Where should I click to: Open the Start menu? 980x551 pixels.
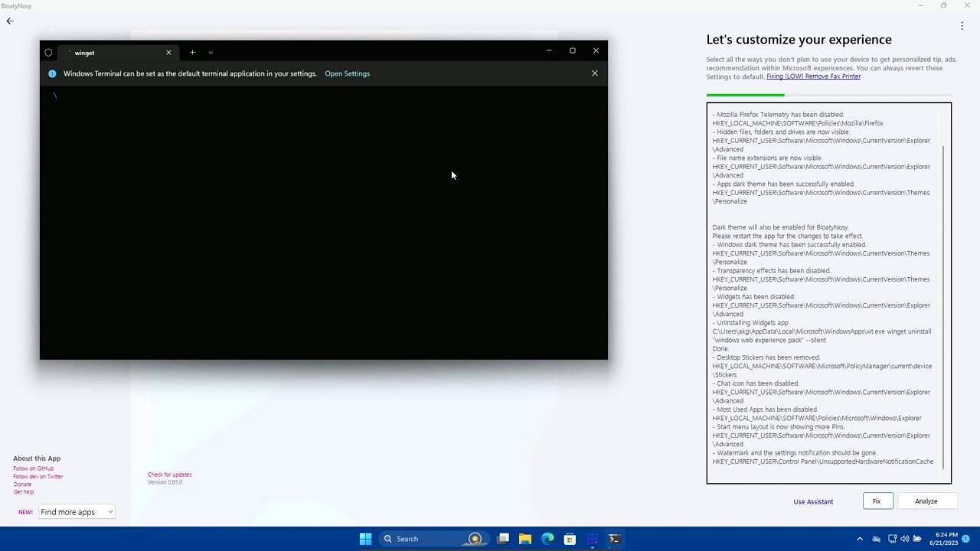[365, 539]
